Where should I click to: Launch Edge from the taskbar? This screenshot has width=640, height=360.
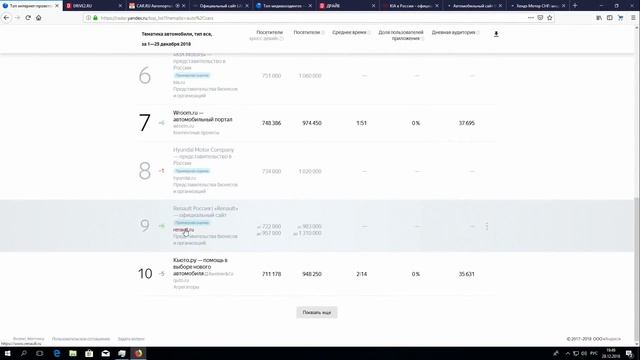click(x=57, y=353)
